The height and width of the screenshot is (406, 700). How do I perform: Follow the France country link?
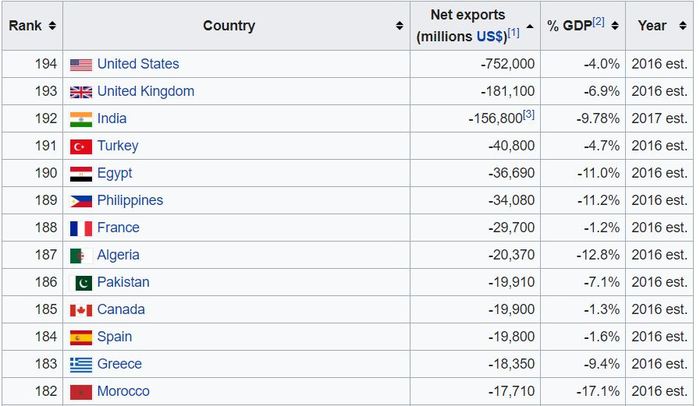[x=118, y=228]
